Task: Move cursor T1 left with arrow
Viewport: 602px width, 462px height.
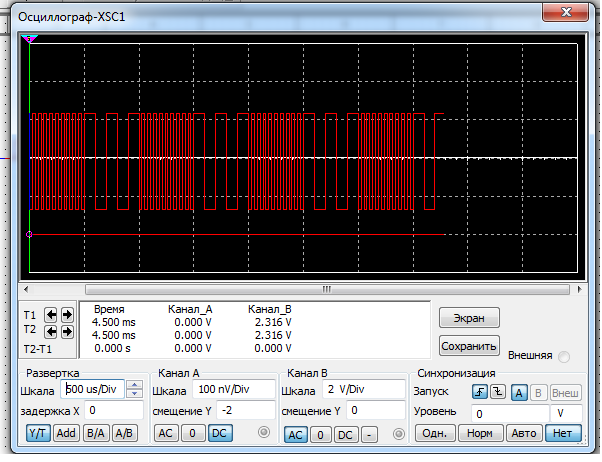Action: coord(51,314)
